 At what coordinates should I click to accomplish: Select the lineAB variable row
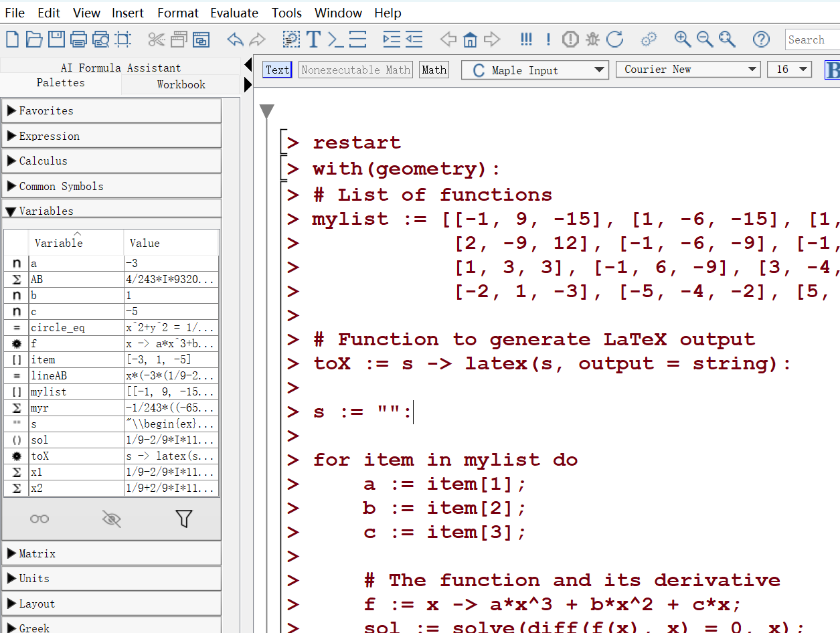pos(111,375)
